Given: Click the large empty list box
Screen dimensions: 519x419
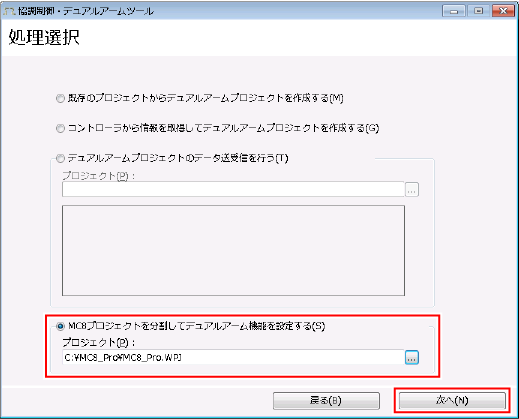Looking at the screenshot, I should click(x=233, y=250).
